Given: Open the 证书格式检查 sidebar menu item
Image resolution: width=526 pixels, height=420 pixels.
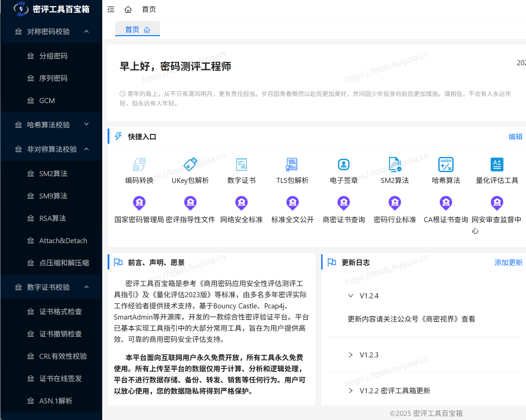Looking at the screenshot, I should [x=60, y=311].
